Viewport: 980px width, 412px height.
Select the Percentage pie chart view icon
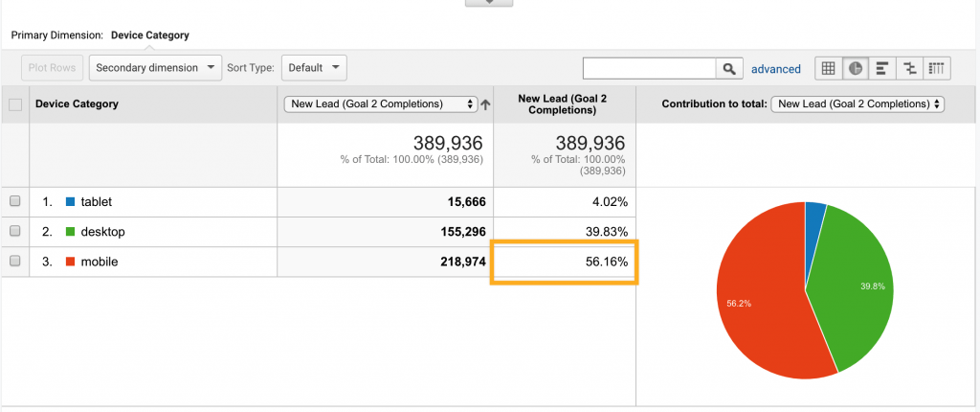click(x=856, y=68)
